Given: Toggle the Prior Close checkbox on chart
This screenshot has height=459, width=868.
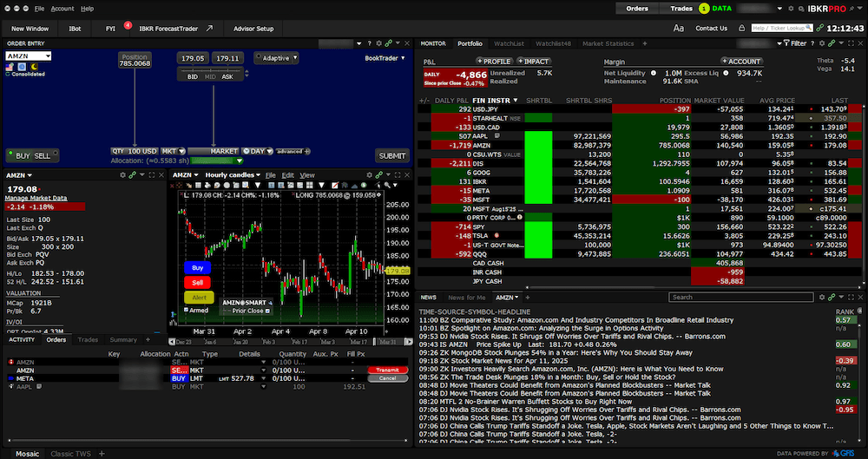Looking at the screenshot, I should [267, 311].
